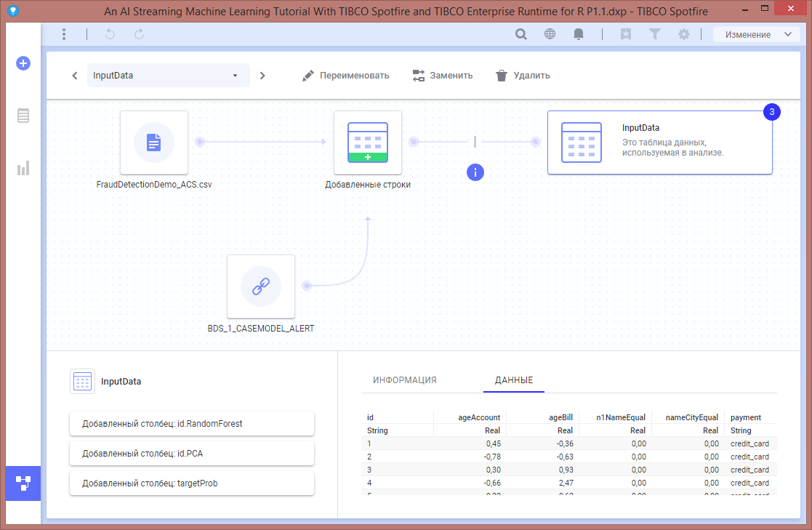Select Добавленный столбец: id.PCA item
The image size is (812, 530).
point(192,454)
